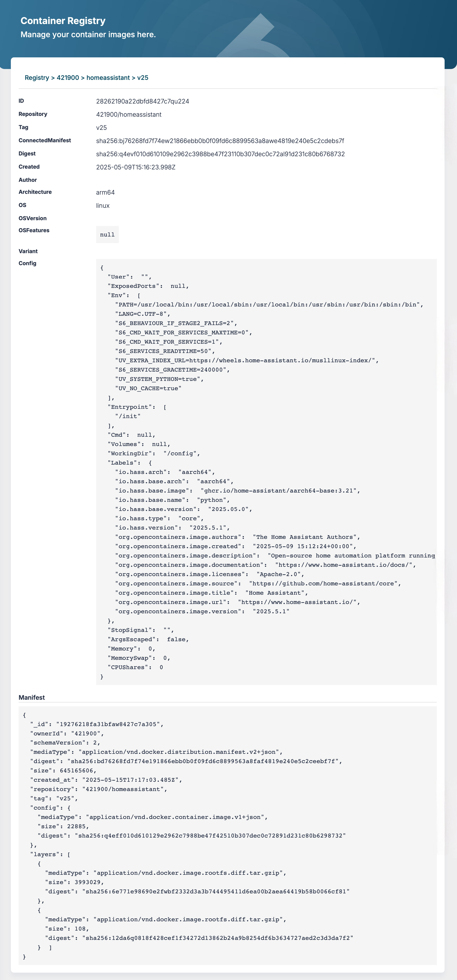Click the layer size 3993029 line
This screenshot has height=980, width=457.
(75, 882)
